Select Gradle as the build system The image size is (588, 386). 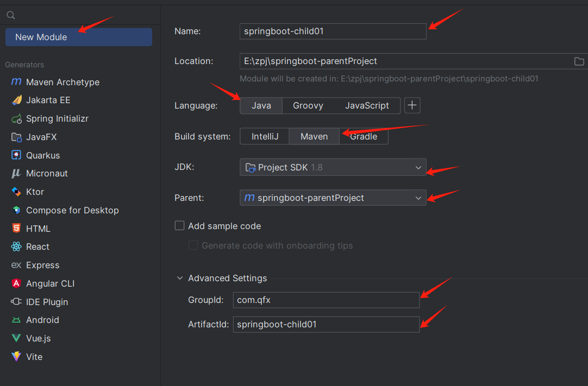(364, 136)
